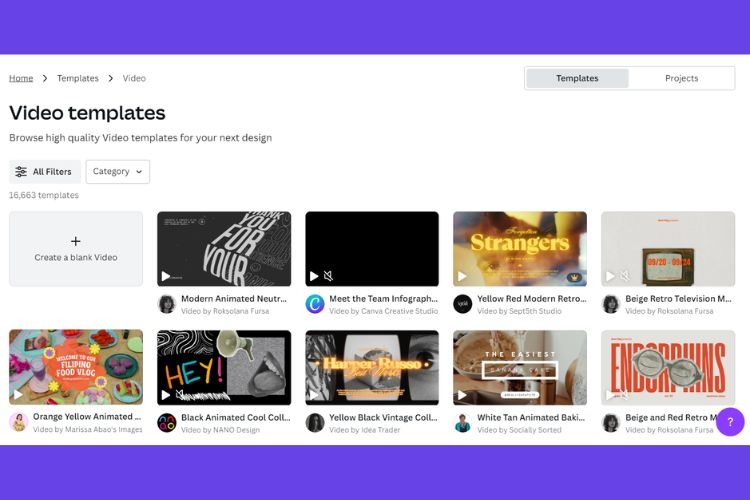
Task: Play the Meet the Team Infographic video
Action: point(314,276)
